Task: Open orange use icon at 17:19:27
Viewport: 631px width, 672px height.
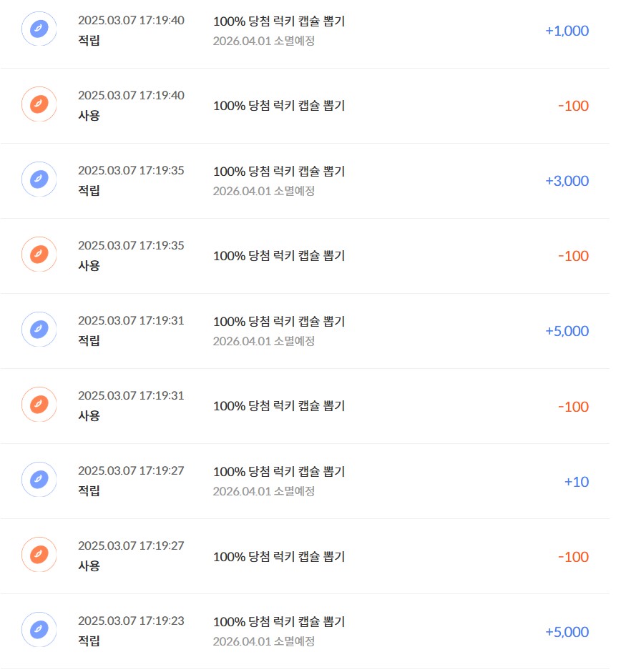Action: click(39, 554)
